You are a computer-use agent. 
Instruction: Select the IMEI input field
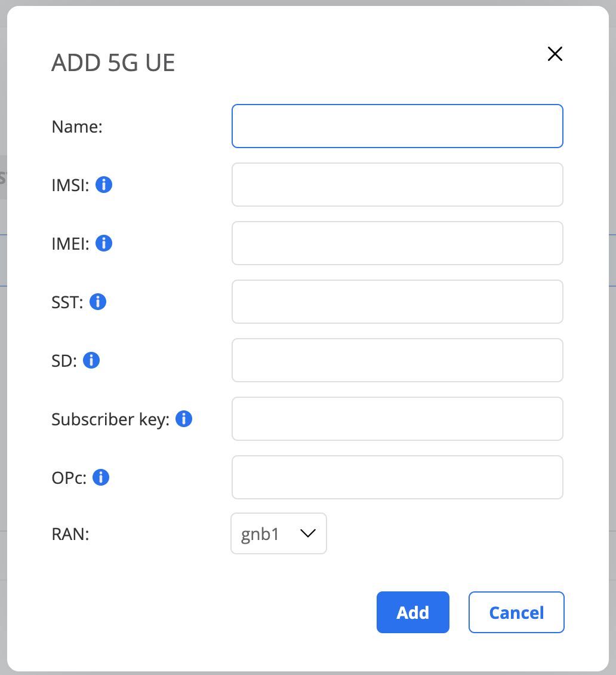tap(398, 243)
